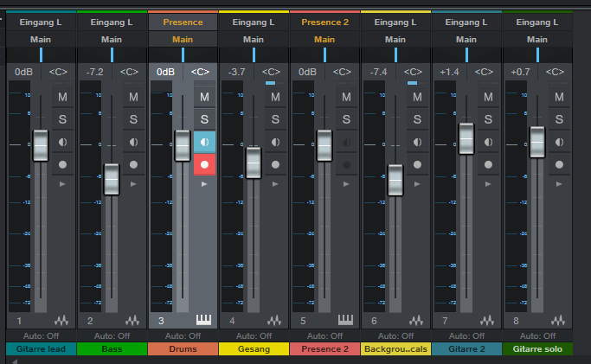Viewport: 591px width, 364px height.
Task: Solo the Gitarre solo channel
Action: (559, 119)
